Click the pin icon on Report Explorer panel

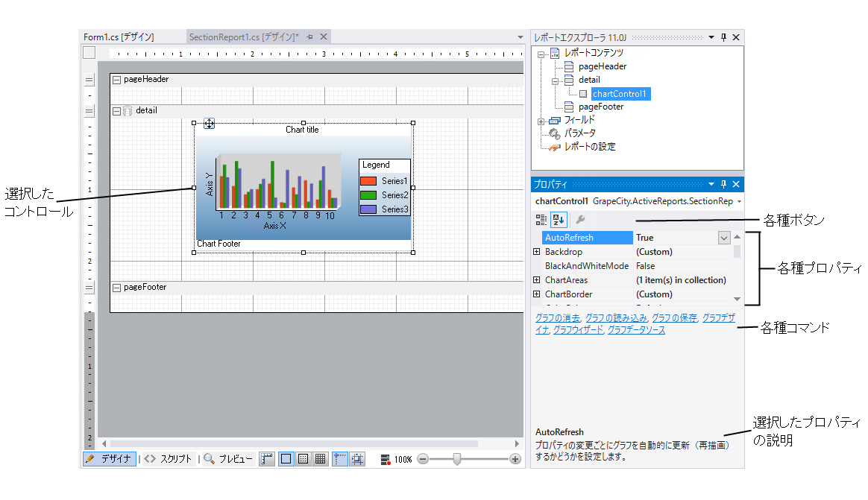[723, 37]
